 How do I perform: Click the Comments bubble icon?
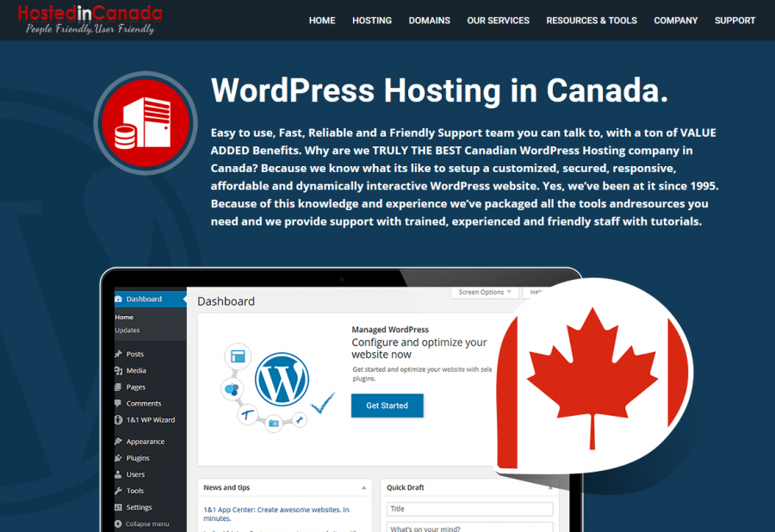point(118,403)
